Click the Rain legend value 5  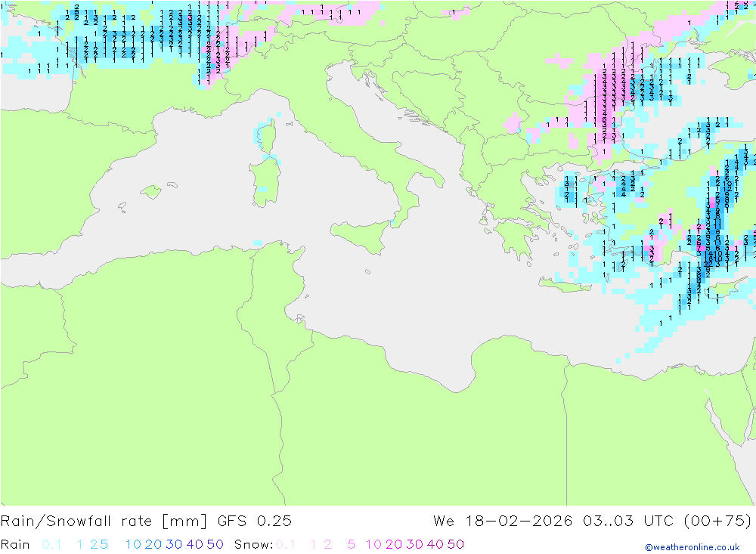(104, 544)
